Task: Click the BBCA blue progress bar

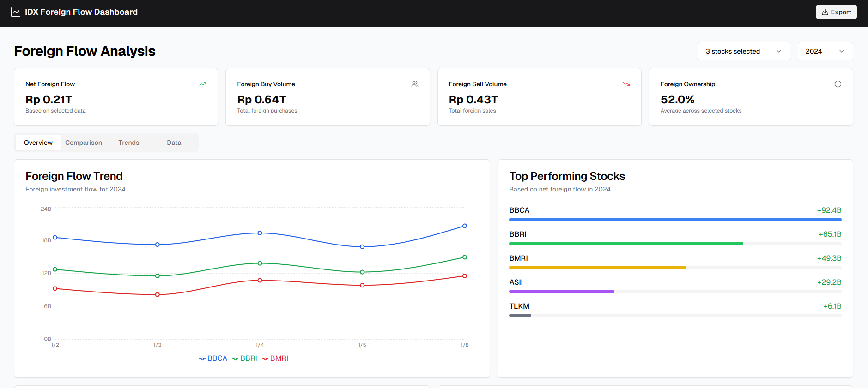Action: tap(675, 220)
